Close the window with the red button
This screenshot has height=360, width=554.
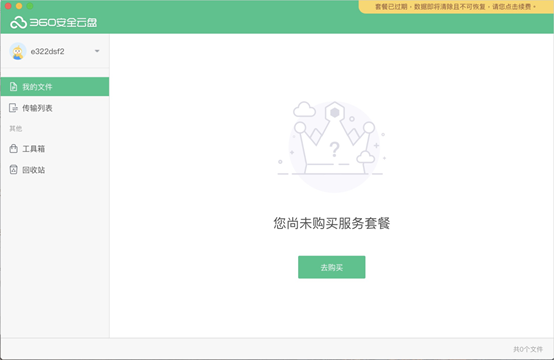pyautogui.click(x=8, y=6)
